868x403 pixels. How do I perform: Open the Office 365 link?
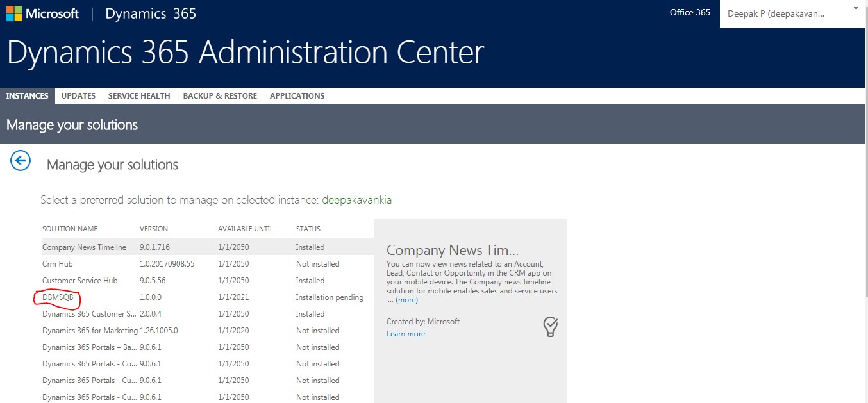click(x=689, y=12)
